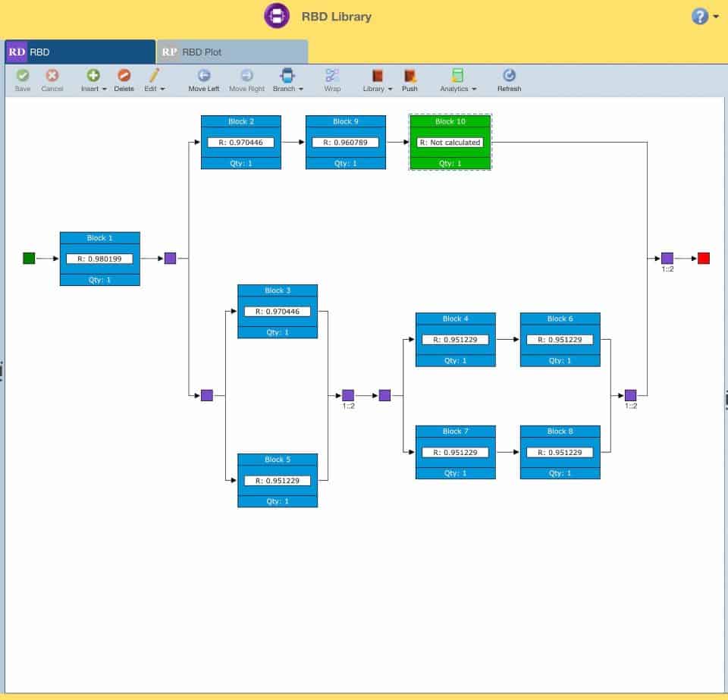
Task: Select the Block 5 node
Action: (x=277, y=480)
